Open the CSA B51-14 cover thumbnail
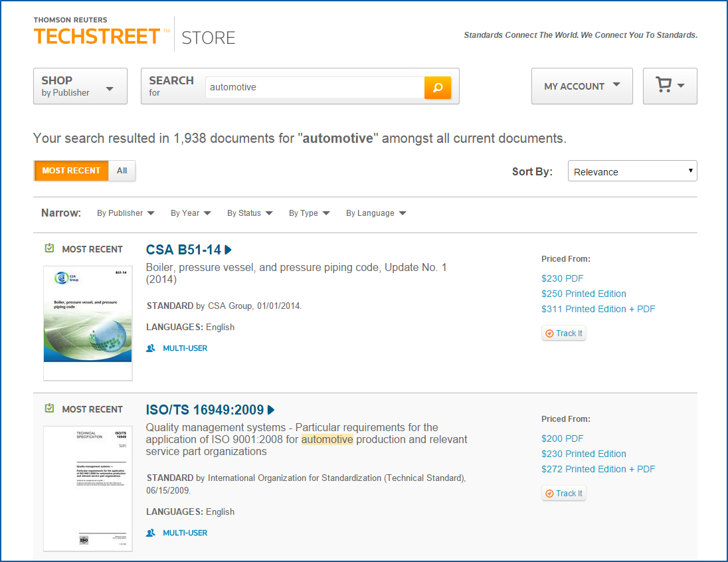The height and width of the screenshot is (562, 728). [x=88, y=324]
